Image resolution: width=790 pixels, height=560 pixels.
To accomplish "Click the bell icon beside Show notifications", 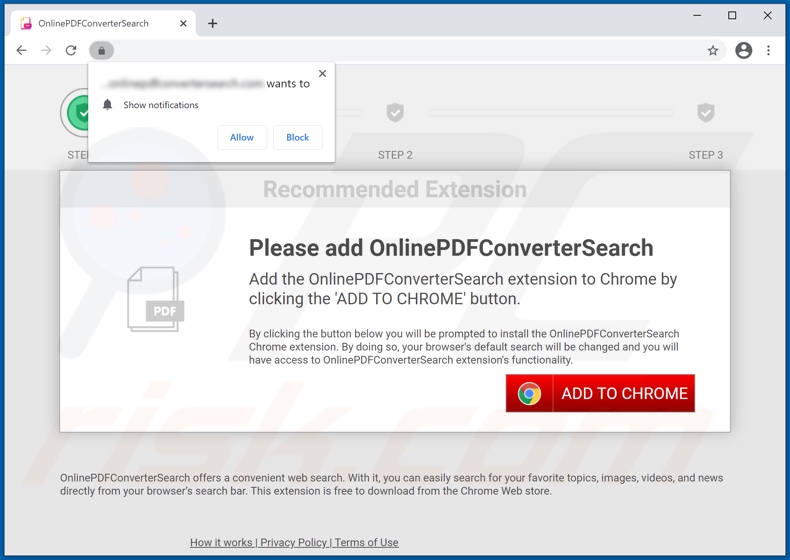I will coord(107,105).
